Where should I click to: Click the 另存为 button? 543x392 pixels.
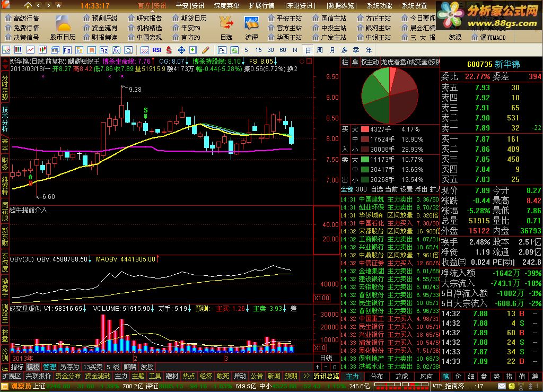(69, 367)
